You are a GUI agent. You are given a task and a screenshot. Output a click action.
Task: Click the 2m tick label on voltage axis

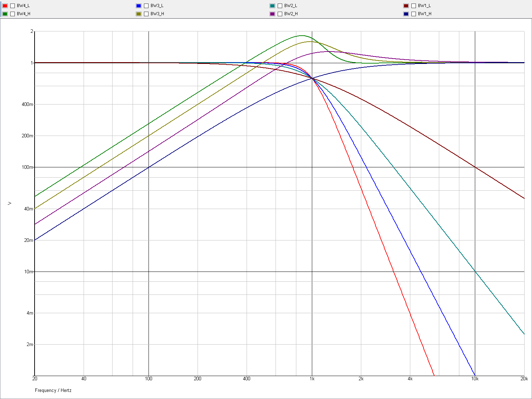[30, 345]
